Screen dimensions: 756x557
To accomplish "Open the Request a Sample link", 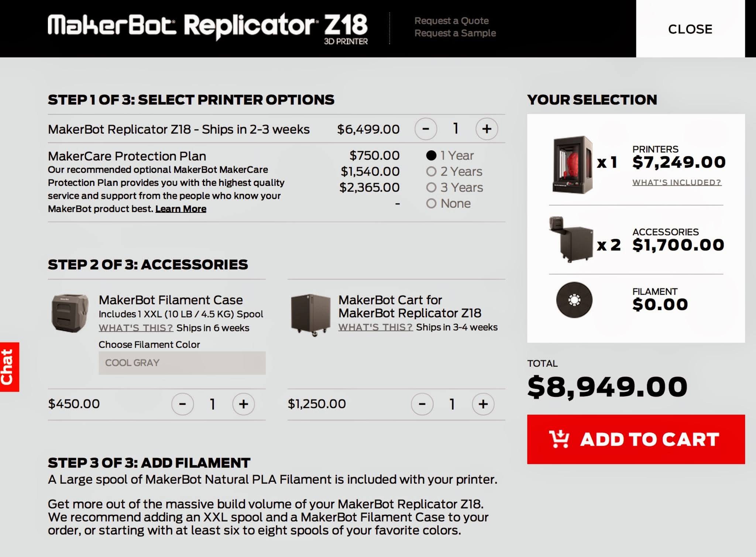I will click(x=455, y=33).
